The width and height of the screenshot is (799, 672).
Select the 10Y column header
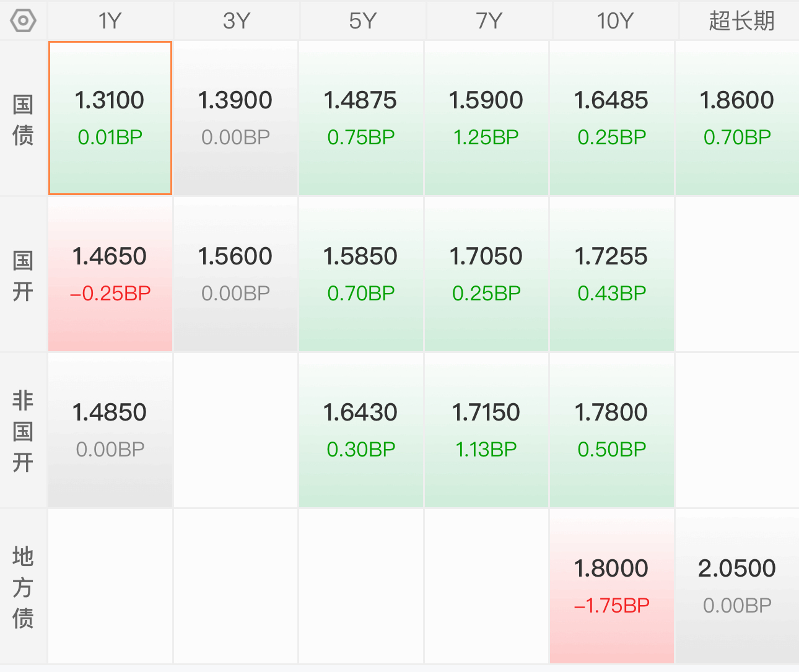click(x=615, y=21)
